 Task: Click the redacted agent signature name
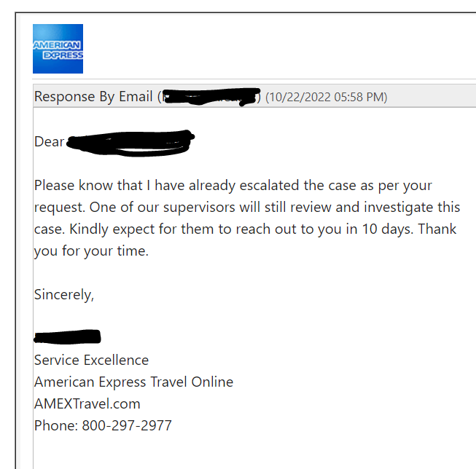coord(67,336)
